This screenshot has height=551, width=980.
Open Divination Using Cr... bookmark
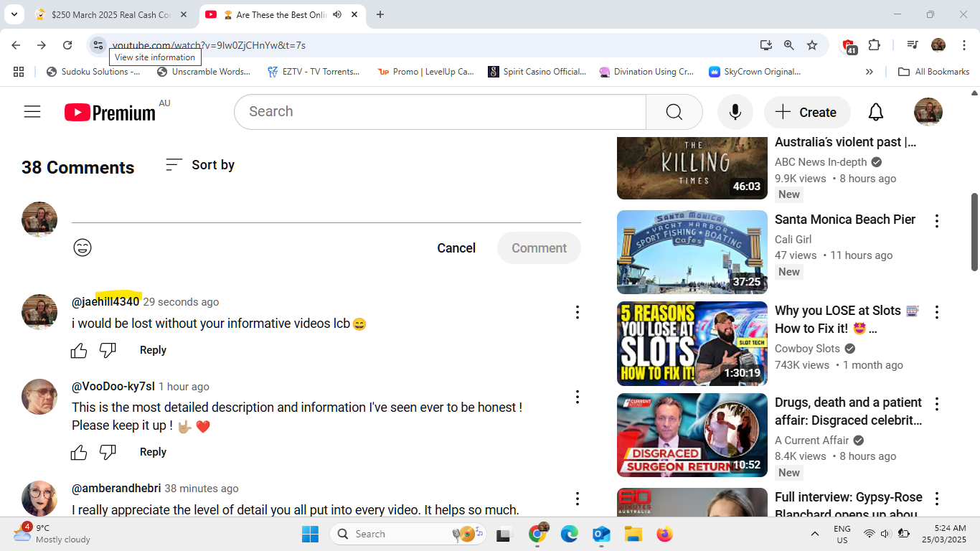tap(646, 72)
